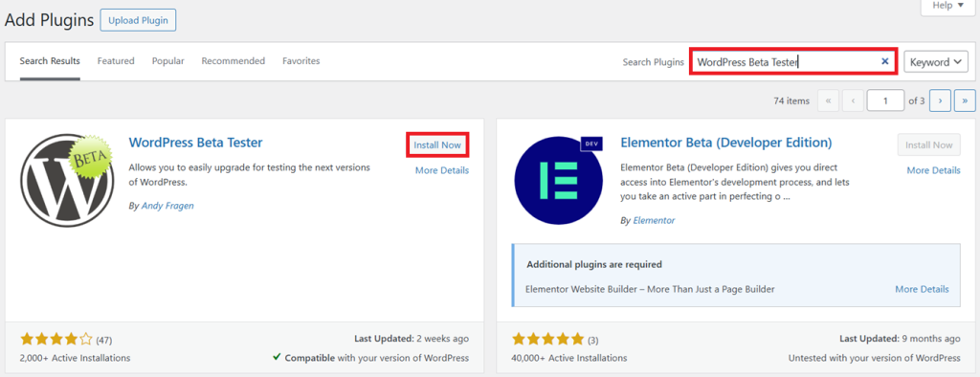
Task: Click the WordPress Beta Tester description text
Action: pos(250,175)
